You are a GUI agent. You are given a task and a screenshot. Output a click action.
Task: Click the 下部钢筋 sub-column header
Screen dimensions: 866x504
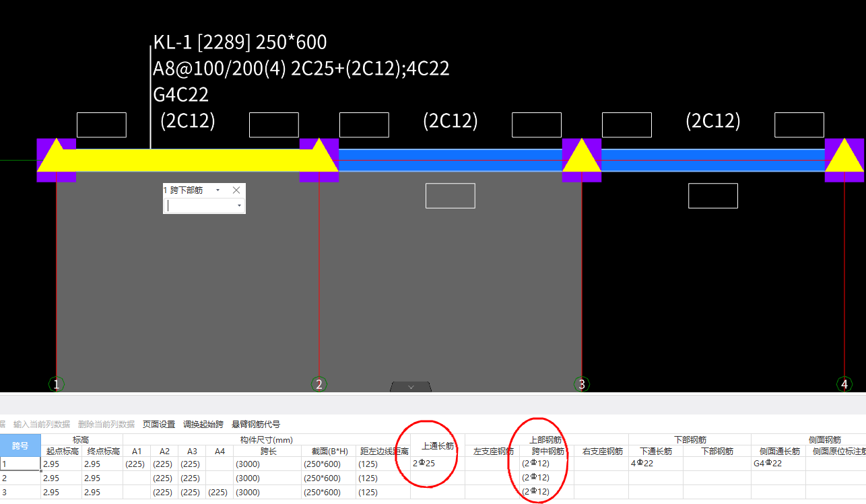pos(717,452)
